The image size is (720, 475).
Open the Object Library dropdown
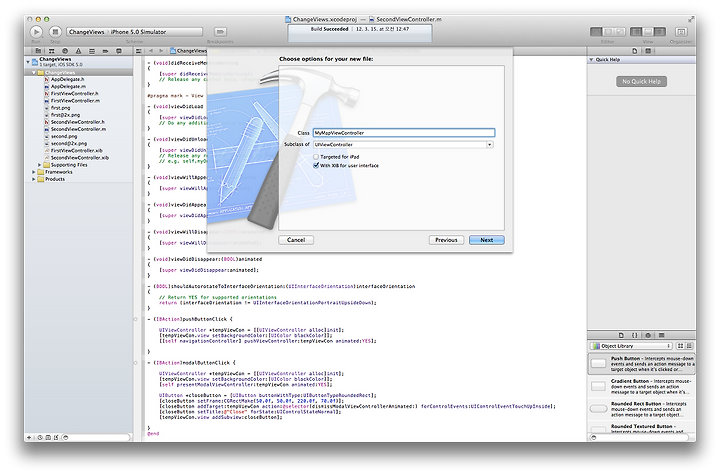pyautogui.click(x=631, y=346)
